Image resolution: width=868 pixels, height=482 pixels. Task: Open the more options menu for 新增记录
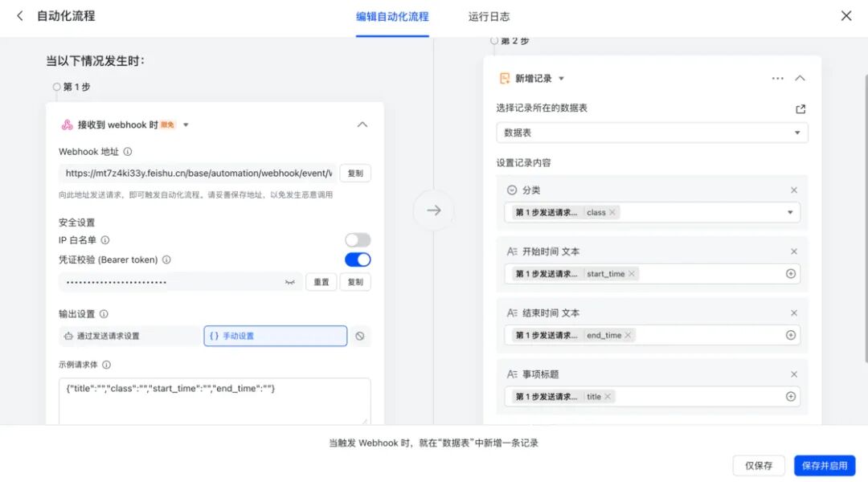(x=777, y=79)
